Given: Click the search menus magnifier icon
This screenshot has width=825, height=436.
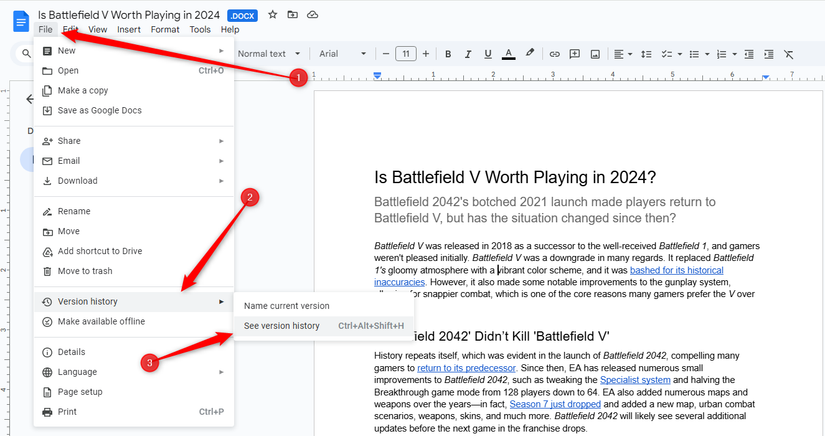Looking at the screenshot, I should [26, 54].
